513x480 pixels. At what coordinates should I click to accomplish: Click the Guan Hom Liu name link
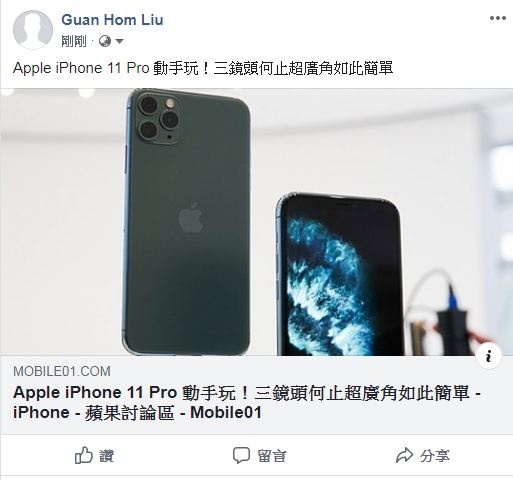112,20
